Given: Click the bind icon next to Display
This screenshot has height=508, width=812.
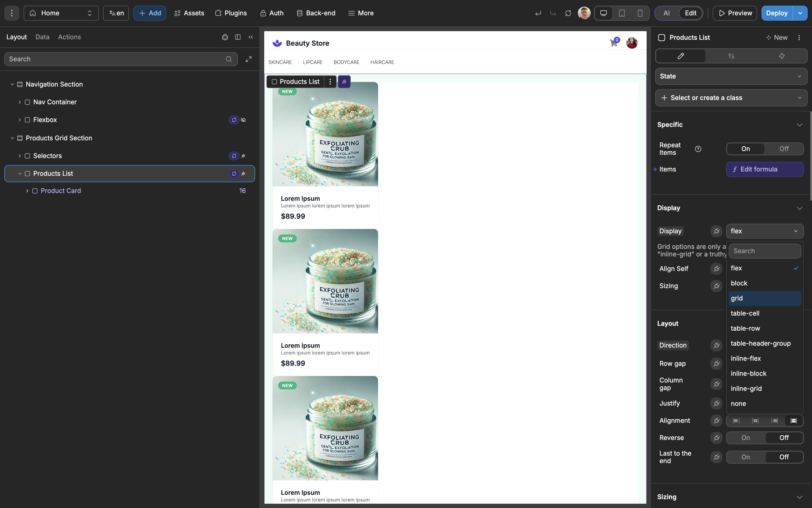Looking at the screenshot, I should coord(716,231).
